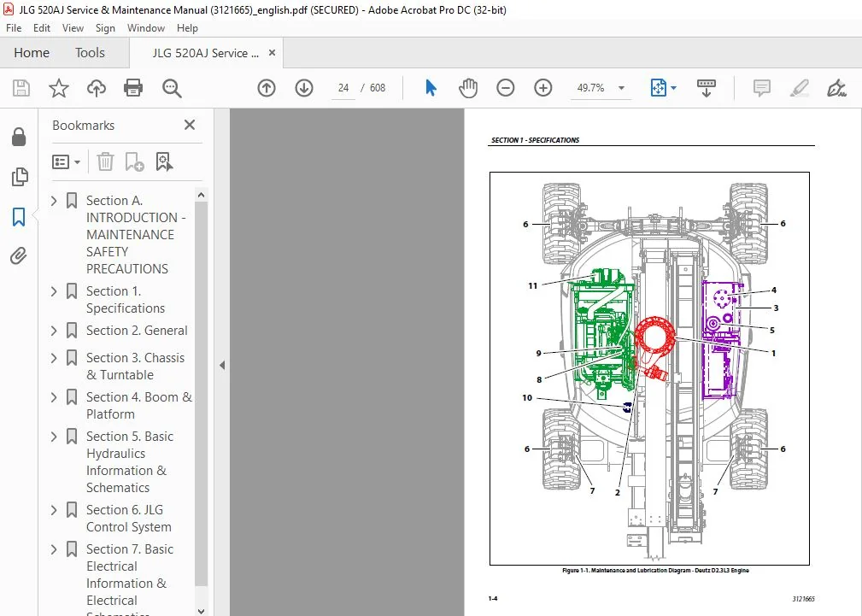
Task: Click the find current bookmark icon
Action: tap(164, 161)
